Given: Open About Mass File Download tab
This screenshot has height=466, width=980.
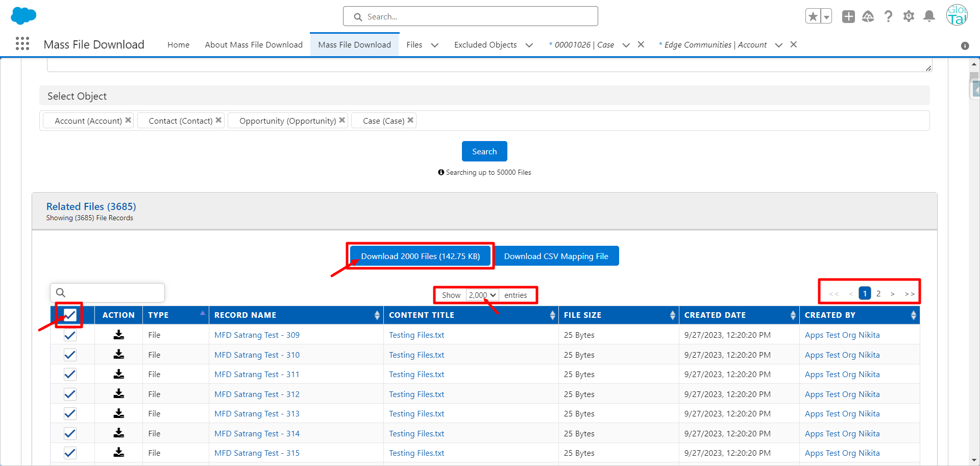Looking at the screenshot, I should 254,45.
